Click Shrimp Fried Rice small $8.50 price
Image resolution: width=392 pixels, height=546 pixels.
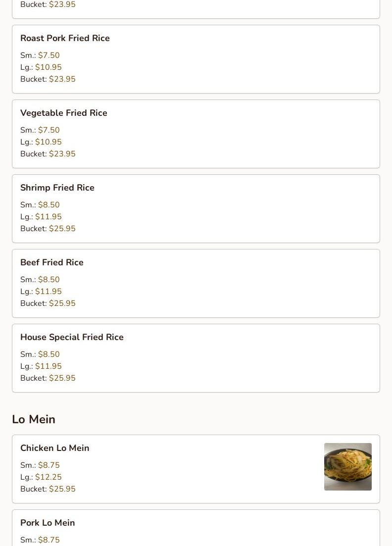(49, 204)
